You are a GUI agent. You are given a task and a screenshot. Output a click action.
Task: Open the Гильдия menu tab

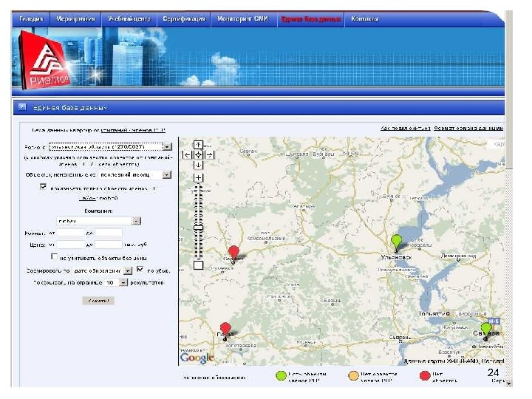point(31,19)
